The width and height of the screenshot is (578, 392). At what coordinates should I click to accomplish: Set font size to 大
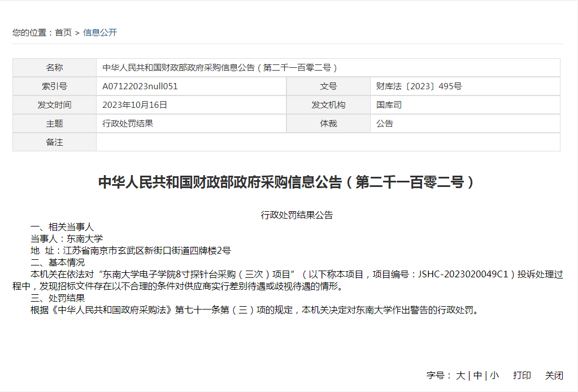460,376
